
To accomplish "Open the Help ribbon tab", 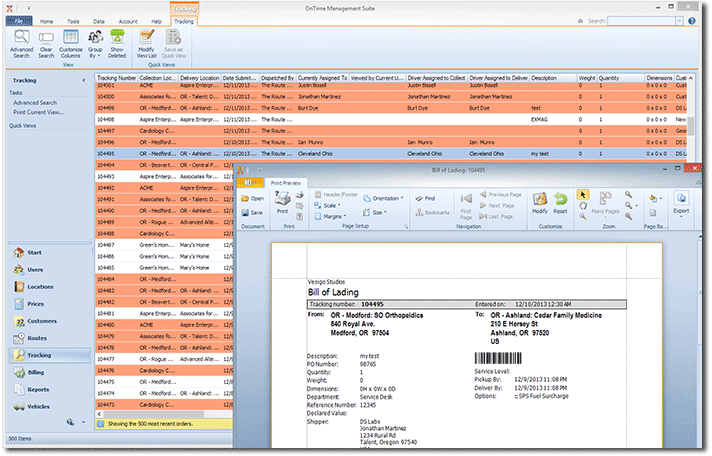I will 157,21.
